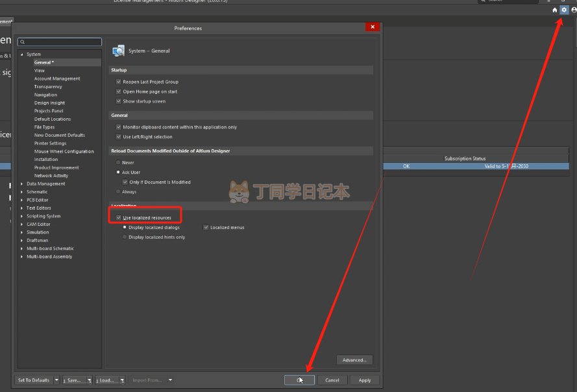Toggle Monitor clipboard content within this application only
577x392 pixels.
(119, 127)
